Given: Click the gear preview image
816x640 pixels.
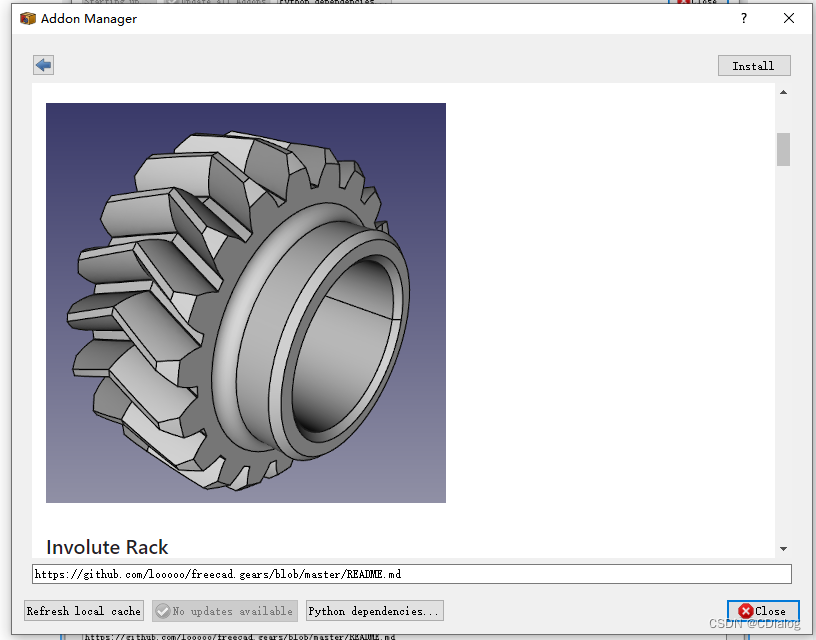Looking at the screenshot, I should point(246,303).
